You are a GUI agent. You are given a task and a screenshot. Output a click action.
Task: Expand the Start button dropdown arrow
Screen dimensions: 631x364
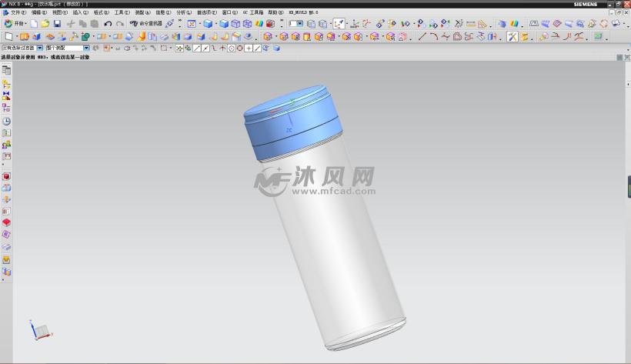click(x=25, y=24)
